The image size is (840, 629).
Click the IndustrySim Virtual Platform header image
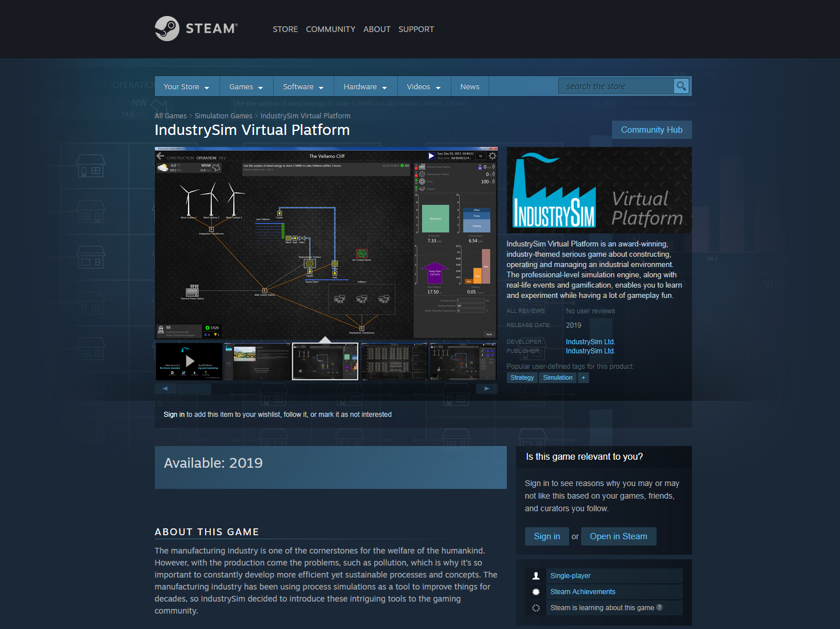click(599, 190)
